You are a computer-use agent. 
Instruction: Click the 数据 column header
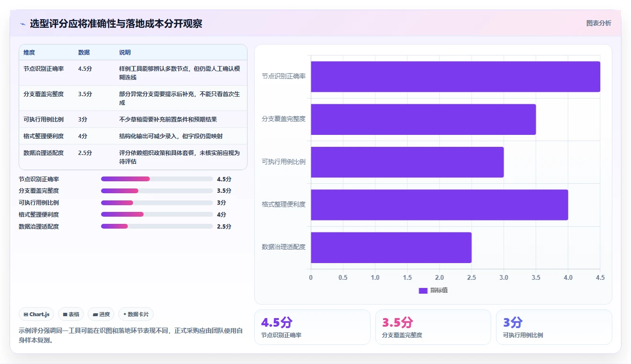coord(84,53)
